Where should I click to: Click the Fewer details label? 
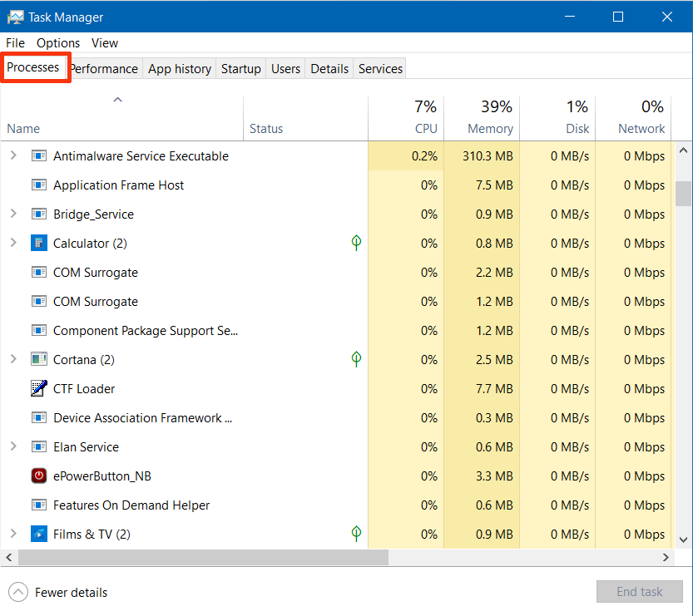point(72,593)
